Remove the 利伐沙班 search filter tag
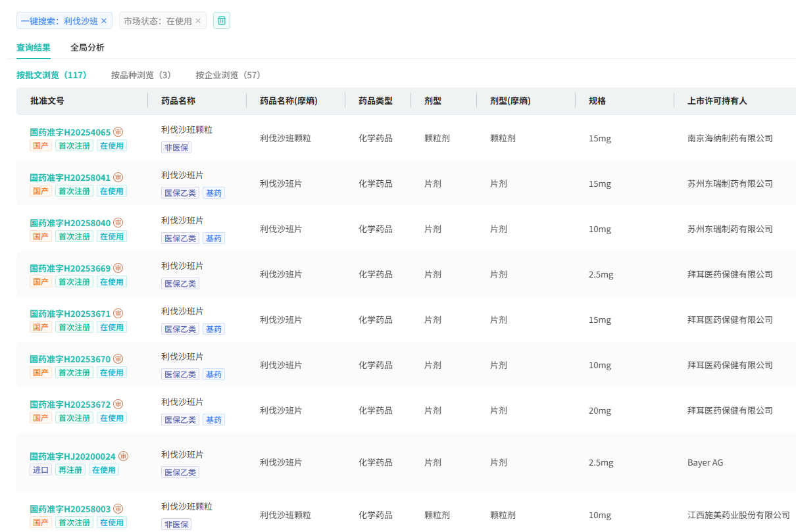 point(104,21)
